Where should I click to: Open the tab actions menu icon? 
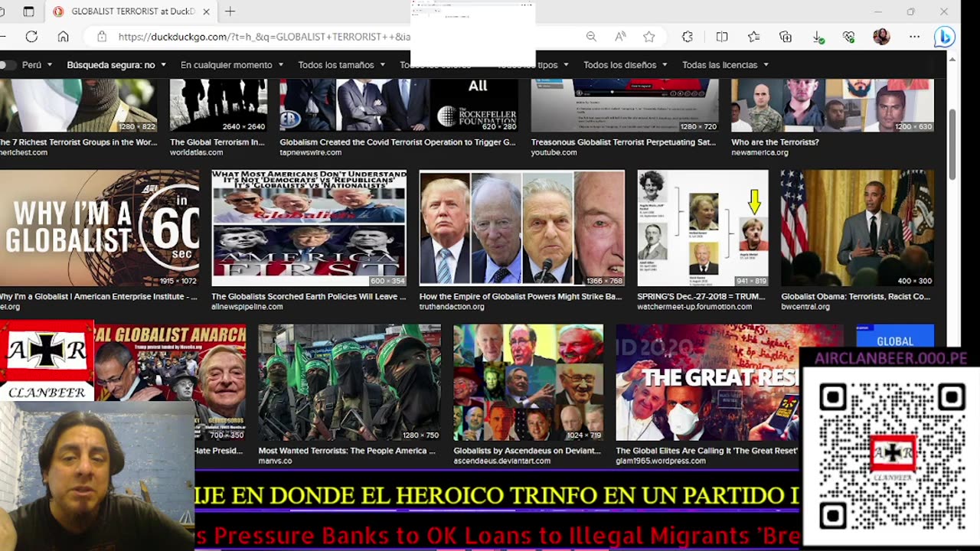(x=28, y=11)
